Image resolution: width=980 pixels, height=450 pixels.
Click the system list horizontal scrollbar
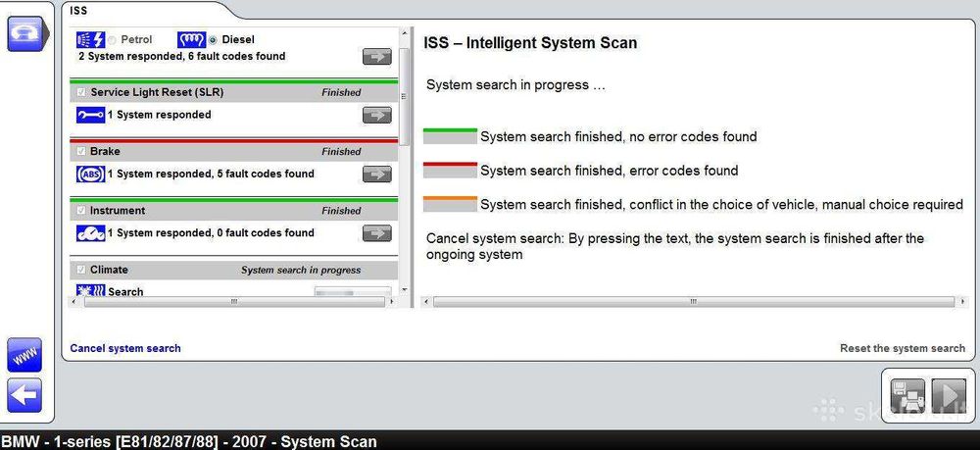[234, 301]
